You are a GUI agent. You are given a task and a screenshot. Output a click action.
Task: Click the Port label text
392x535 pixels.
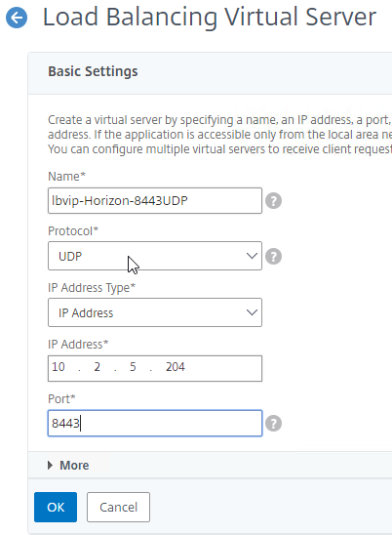pyautogui.click(x=61, y=398)
